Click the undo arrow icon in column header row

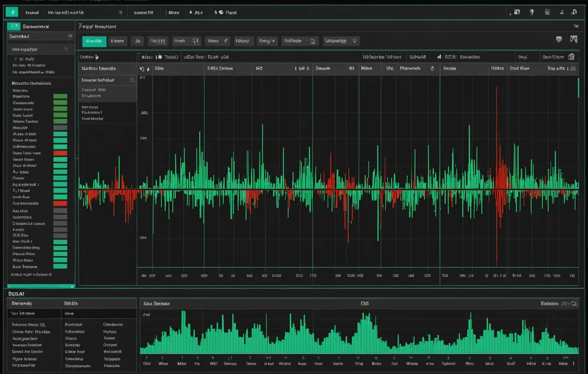(x=142, y=69)
